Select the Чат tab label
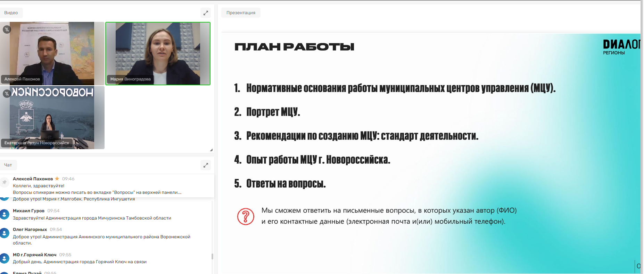Screen dimensions: 644x274 (8, 165)
